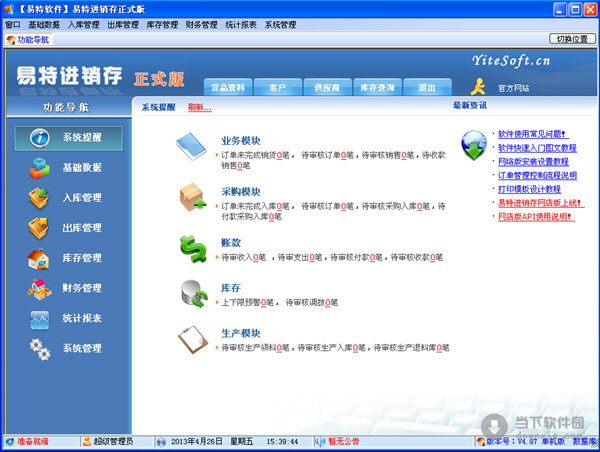This screenshot has width=600, height=452.
Task: Open 网络版安装设置教程 link
Action: pyautogui.click(x=533, y=162)
